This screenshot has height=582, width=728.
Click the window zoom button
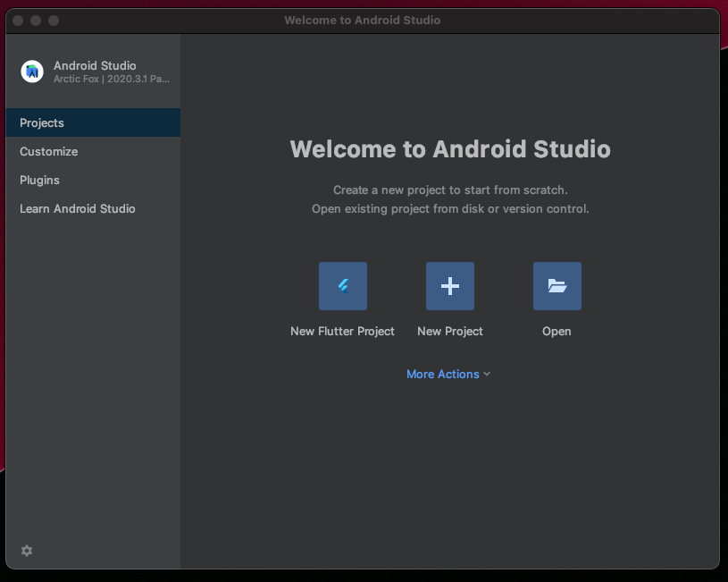click(54, 21)
